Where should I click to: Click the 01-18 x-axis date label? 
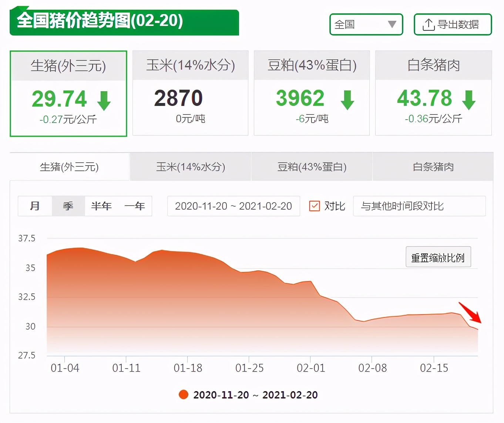(188, 368)
